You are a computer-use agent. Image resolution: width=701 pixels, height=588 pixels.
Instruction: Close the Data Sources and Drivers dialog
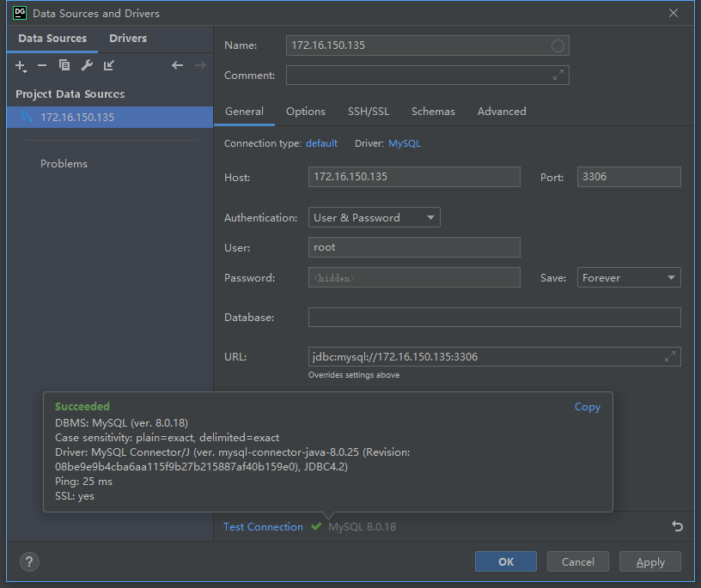[674, 13]
